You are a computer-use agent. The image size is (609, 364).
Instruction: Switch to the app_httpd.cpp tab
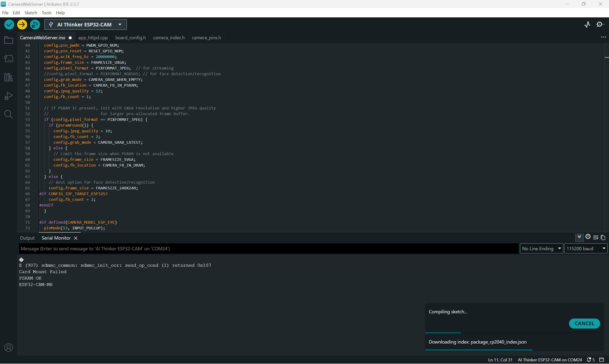pos(93,38)
